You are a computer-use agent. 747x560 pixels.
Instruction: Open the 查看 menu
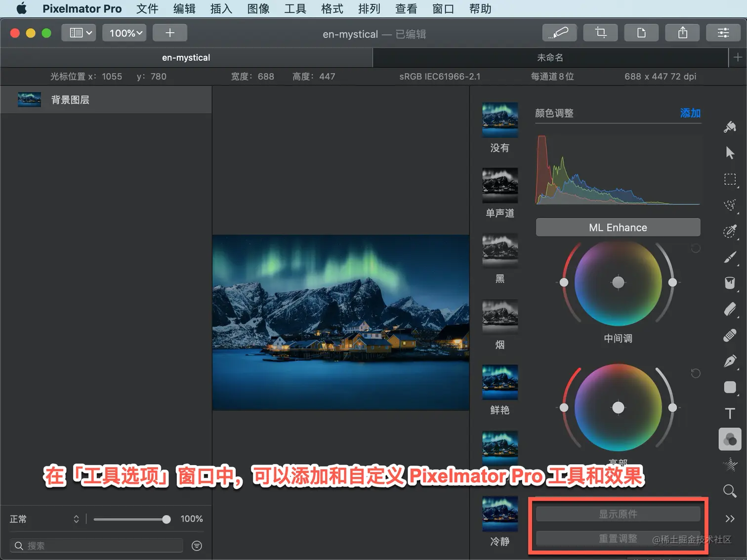pos(406,9)
